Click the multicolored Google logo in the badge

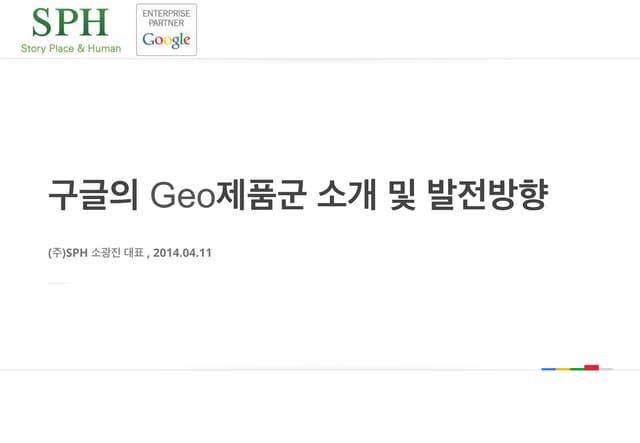pos(166,40)
